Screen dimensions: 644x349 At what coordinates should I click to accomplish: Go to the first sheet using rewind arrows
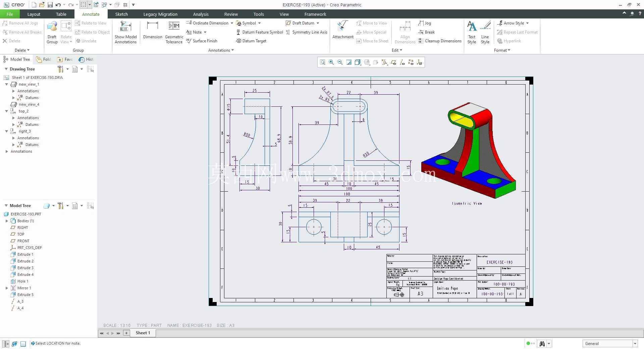[102, 333]
